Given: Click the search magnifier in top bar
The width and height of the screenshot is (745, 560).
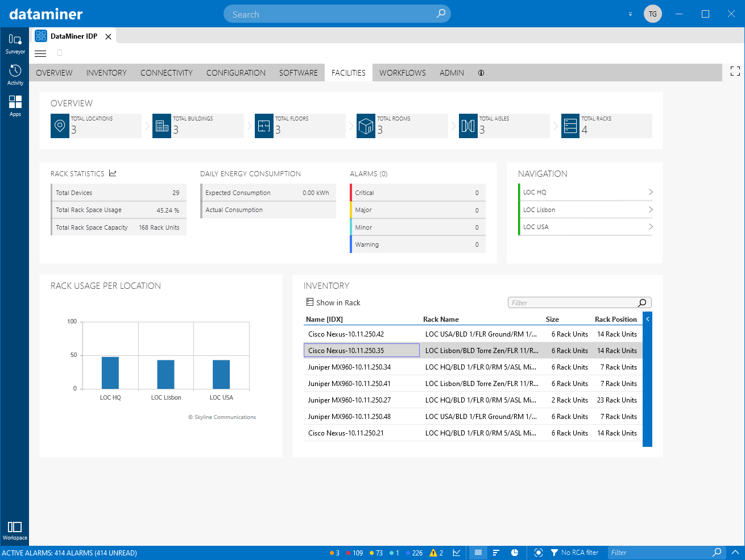Looking at the screenshot, I should 441,14.
